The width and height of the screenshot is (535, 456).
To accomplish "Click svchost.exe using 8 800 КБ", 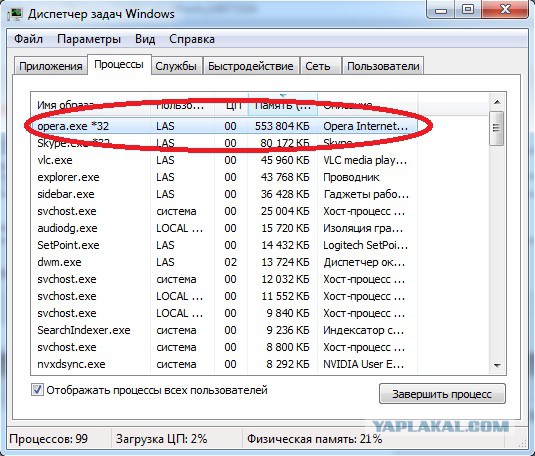I will pyautogui.click(x=225, y=347).
